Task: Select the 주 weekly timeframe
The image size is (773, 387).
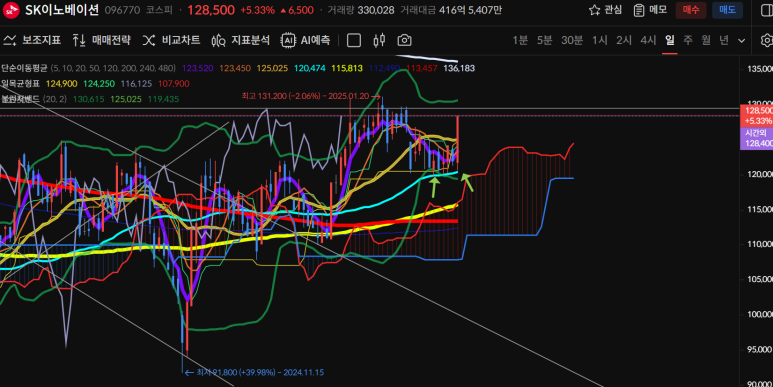Action: (688, 40)
